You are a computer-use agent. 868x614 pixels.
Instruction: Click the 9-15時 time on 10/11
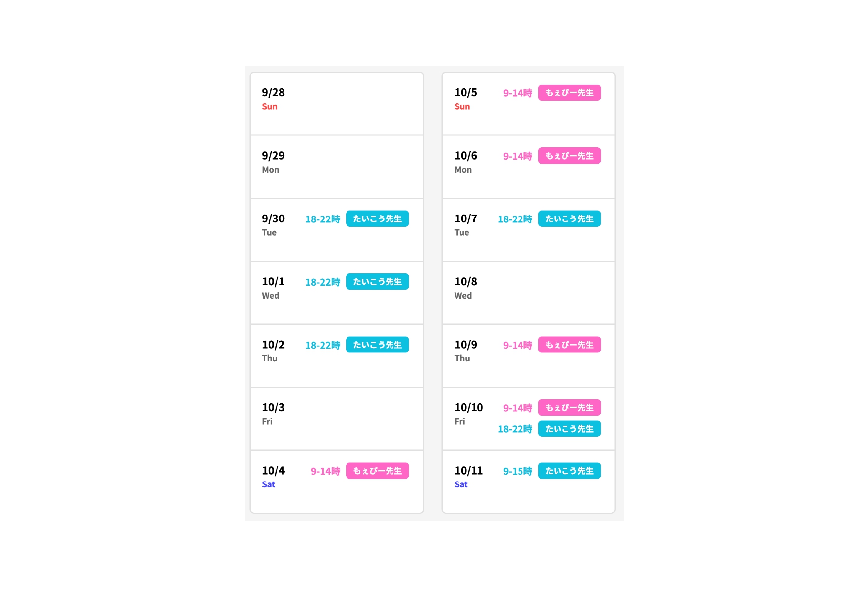[x=518, y=471]
